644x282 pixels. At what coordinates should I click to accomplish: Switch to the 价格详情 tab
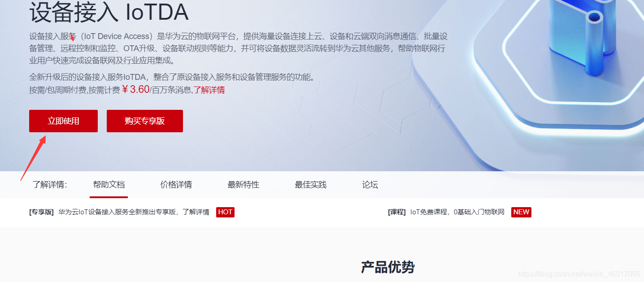point(176,185)
